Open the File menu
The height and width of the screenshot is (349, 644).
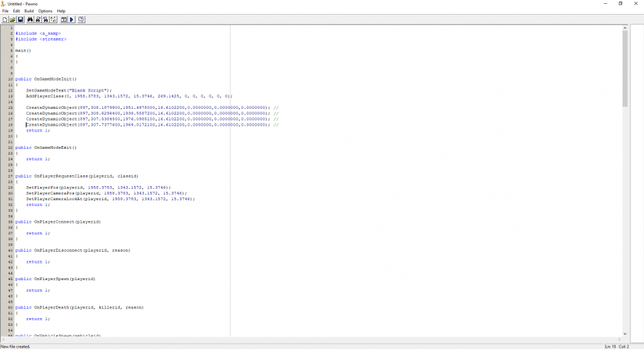(5, 11)
